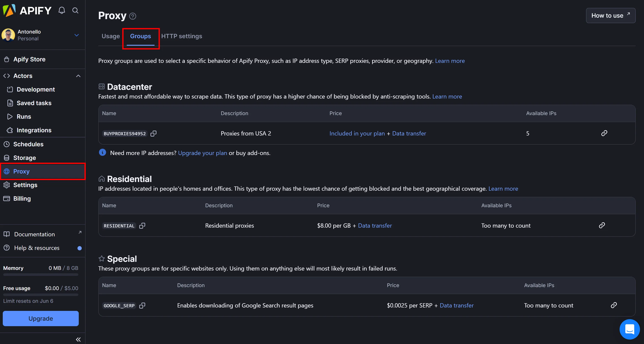Viewport: 644px width, 344px height.
Task: Open notifications bell icon
Action: pos(62,10)
